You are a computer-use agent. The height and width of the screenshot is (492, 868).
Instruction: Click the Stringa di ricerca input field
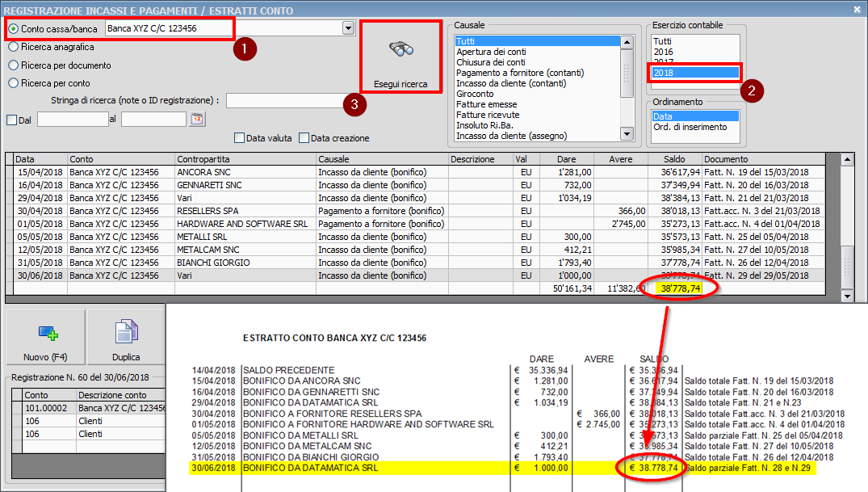[x=286, y=100]
